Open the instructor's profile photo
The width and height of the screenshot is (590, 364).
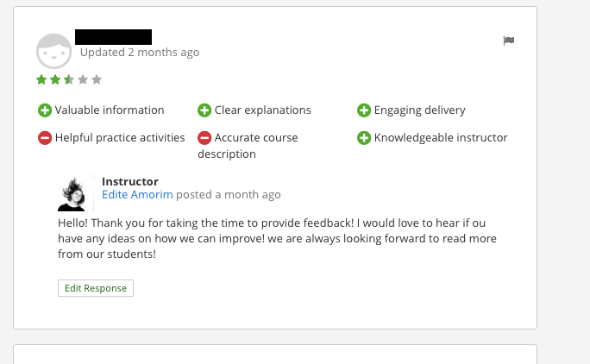pos(72,193)
